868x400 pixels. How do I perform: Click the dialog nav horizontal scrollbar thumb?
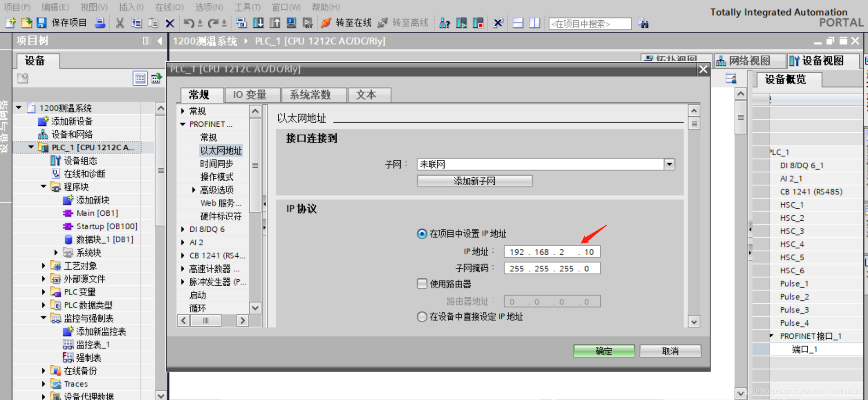(x=205, y=320)
